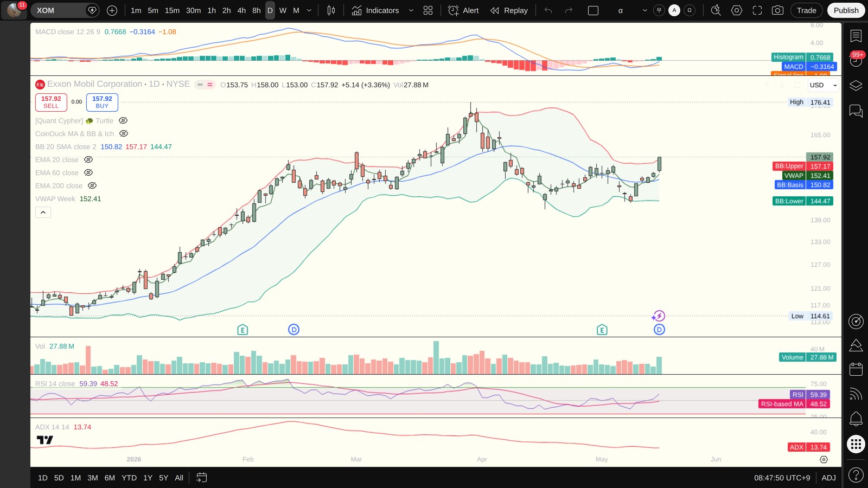868x488 pixels.
Task: Set date range to YTD
Action: 129,478
